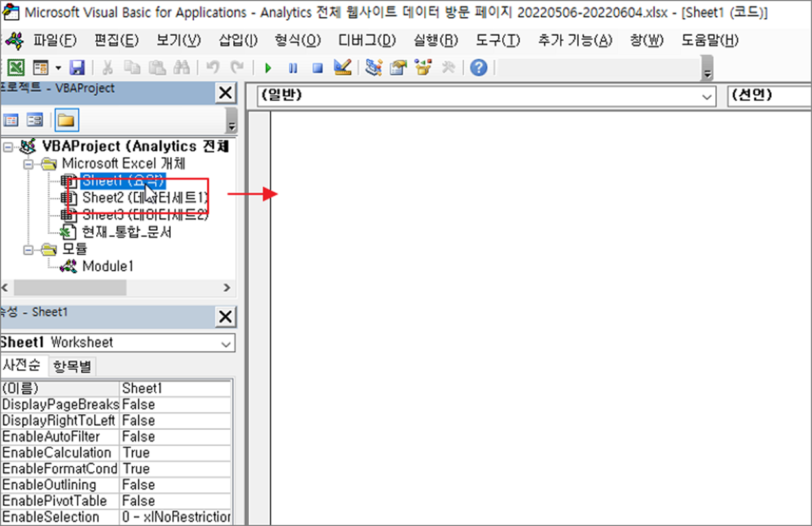Image resolution: width=812 pixels, height=526 pixels.
Task: Close the Properties Sheet1 pane
Action: point(225,317)
